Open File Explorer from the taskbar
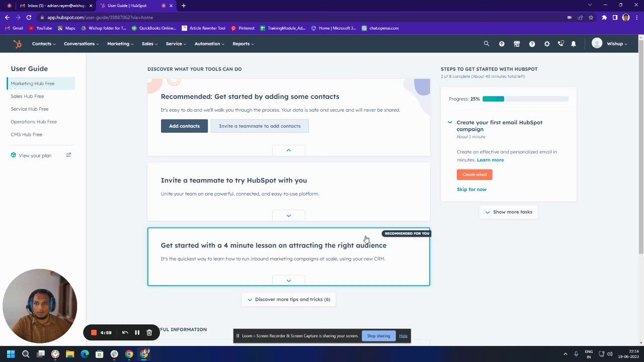This screenshot has height=362, width=644. click(x=70, y=354)
